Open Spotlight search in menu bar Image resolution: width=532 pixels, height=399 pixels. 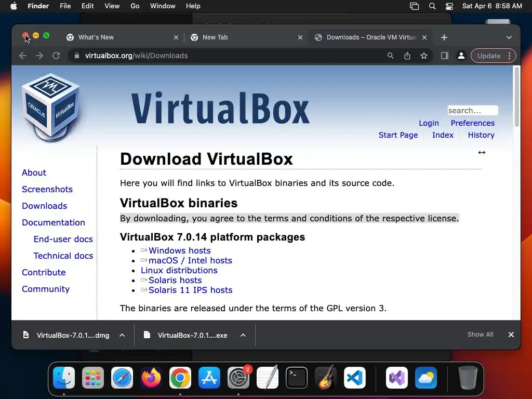pyautogui.click(x=432, y=6)
